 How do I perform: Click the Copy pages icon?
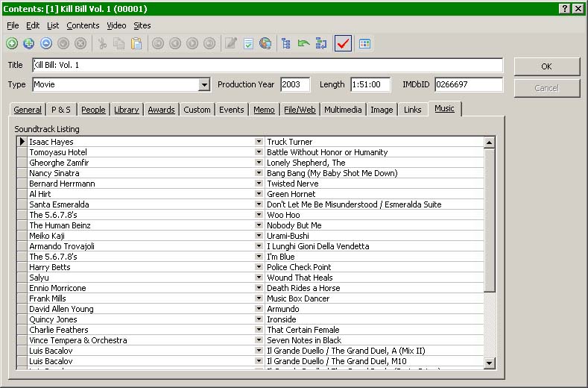(x=119, y=43)
